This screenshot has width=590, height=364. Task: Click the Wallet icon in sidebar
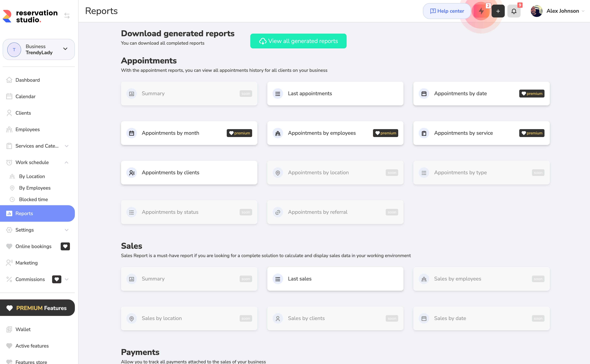[9, 329]
